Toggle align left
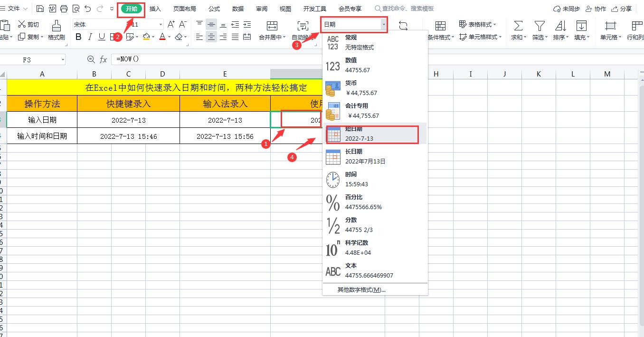This screenshot has width=644, height=337. click(199, 37)
